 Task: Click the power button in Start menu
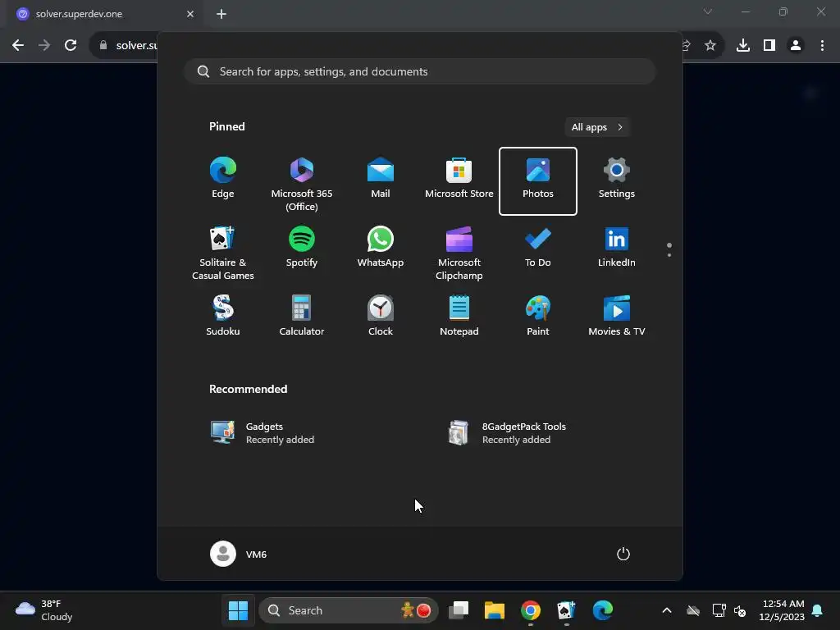tap(623, 554)
